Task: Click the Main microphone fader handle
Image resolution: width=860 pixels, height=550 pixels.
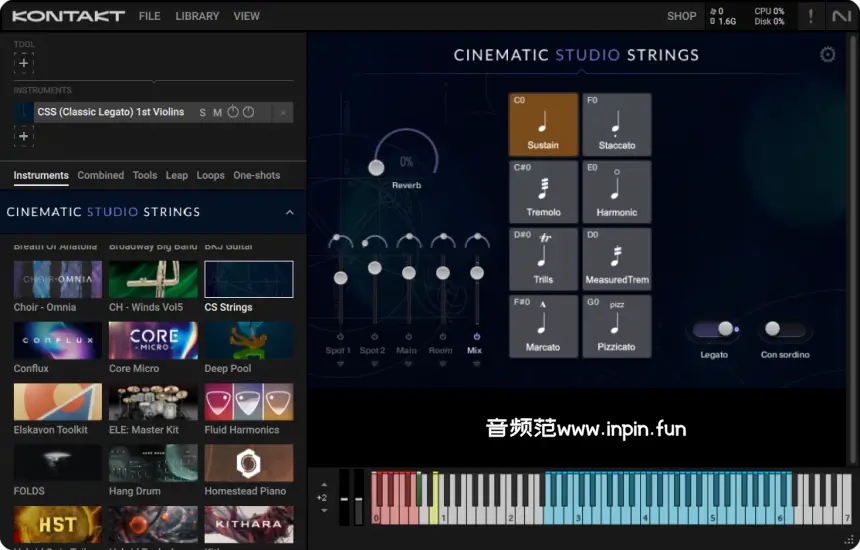Action: [408, 273]
